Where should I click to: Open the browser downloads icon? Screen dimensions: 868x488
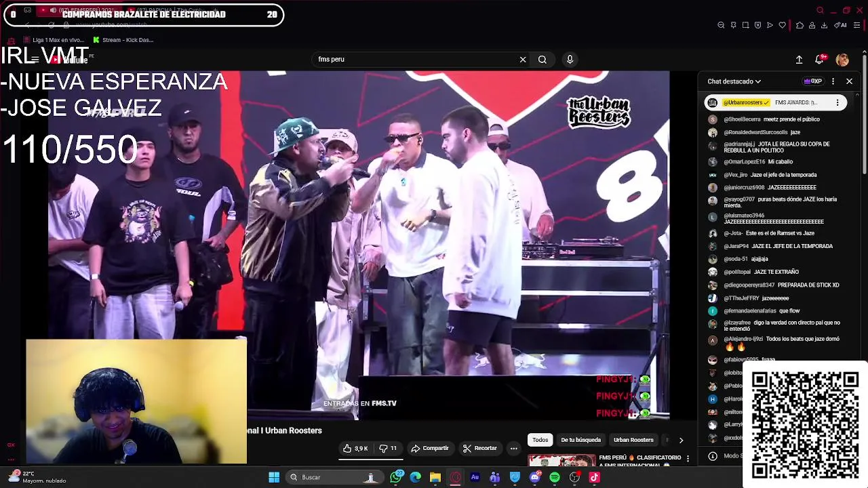(x=824, y=25)
